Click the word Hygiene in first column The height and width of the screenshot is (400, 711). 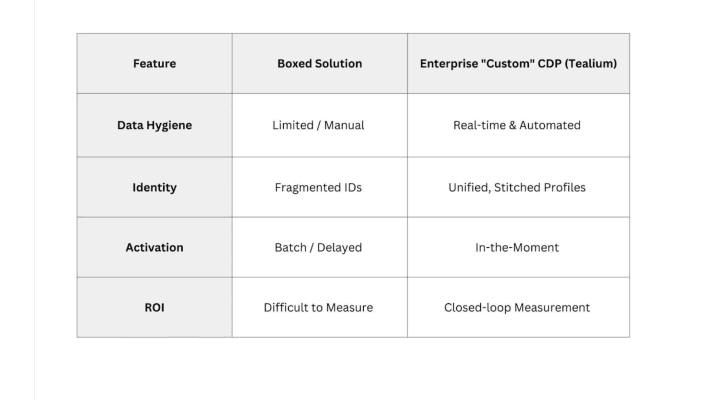pos(168,126)
